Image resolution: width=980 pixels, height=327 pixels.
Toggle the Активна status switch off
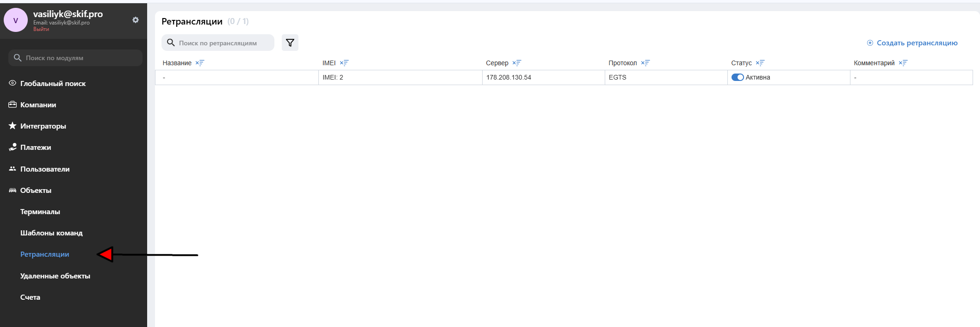[x=738, y=77]
